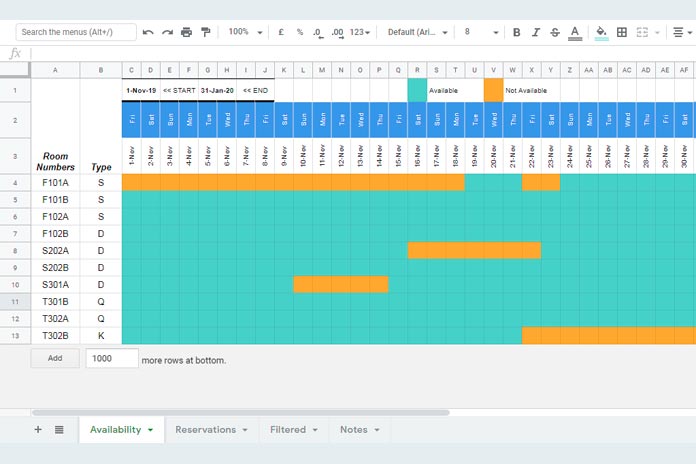
Task: Select the merge cells icon
Action: pos(642,32)
